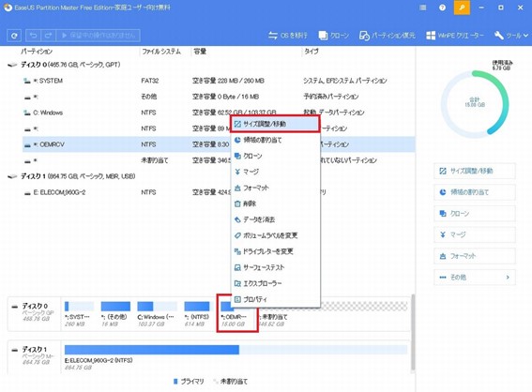The width and height of the screenshot is (532, 392).
Task: Open the help question mark icon
Action: [x=442, y=8]
